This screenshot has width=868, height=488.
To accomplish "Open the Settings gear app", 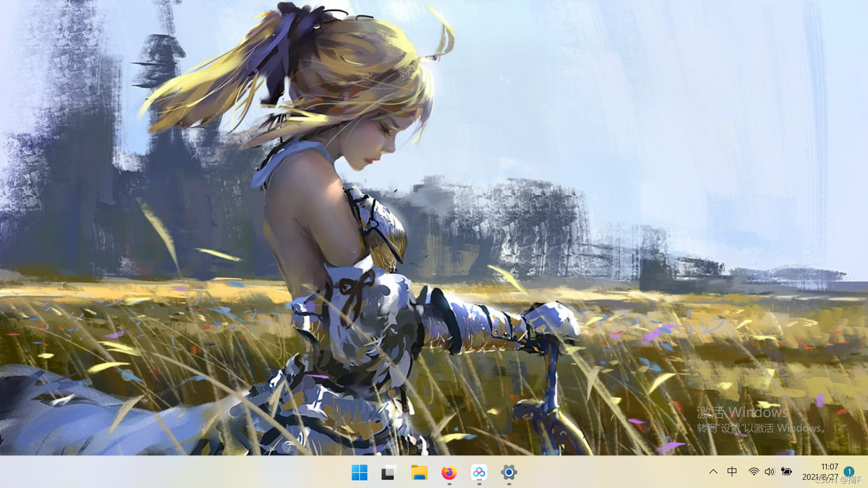I will pyautogui.click(x=509, y=473).
